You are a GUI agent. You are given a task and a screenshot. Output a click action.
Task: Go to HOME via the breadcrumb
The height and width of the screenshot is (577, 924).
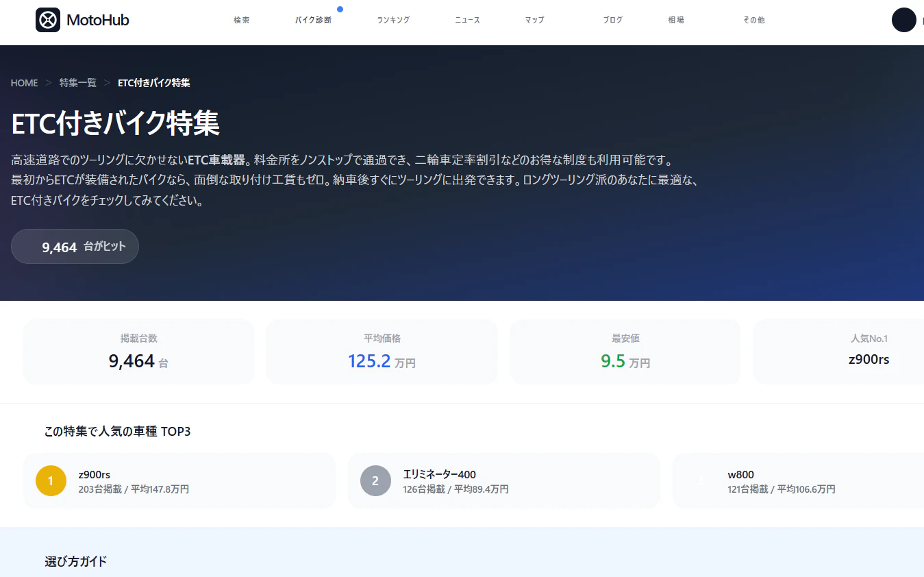coord(25,83)
